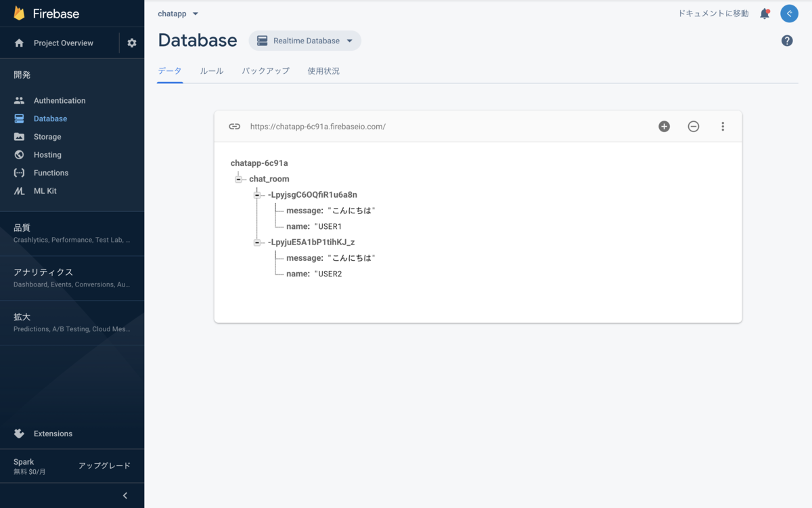This screenshot has width=812, height=508.
Task: Open the user account avatar
Action: (x=789, y=14)
